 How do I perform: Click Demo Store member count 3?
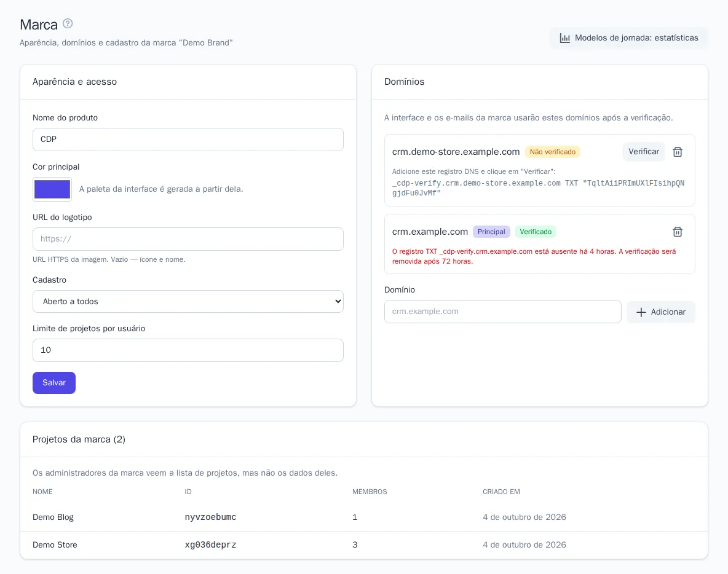click(x=355, y=545)
